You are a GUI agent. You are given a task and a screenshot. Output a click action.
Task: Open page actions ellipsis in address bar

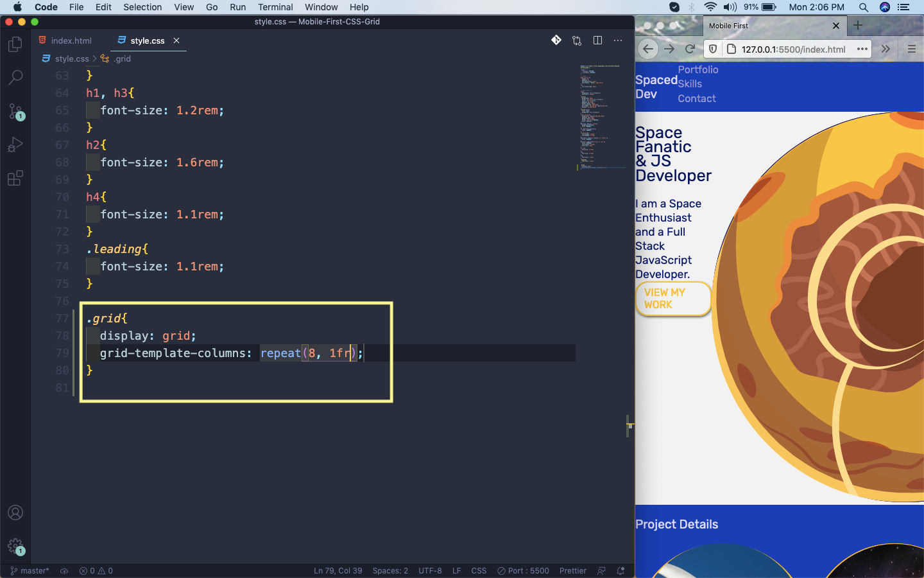(x=862, y=49)
